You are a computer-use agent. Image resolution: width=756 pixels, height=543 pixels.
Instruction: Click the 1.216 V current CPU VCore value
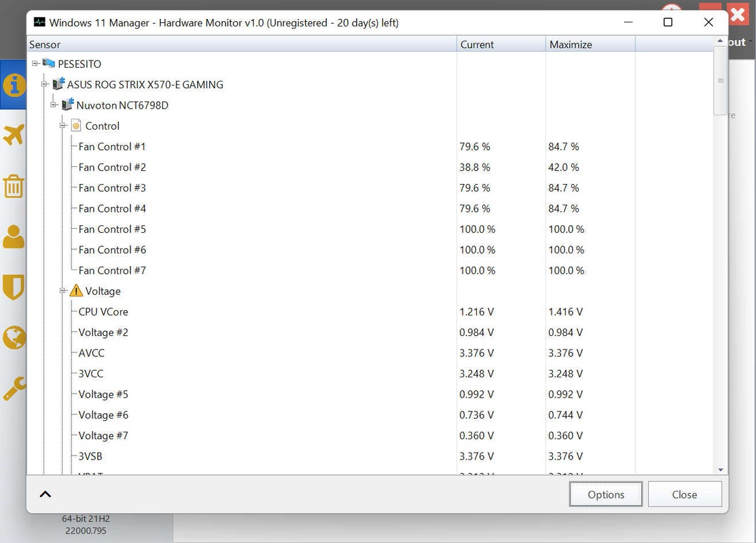pyautogui.click(x=476, y=312)
